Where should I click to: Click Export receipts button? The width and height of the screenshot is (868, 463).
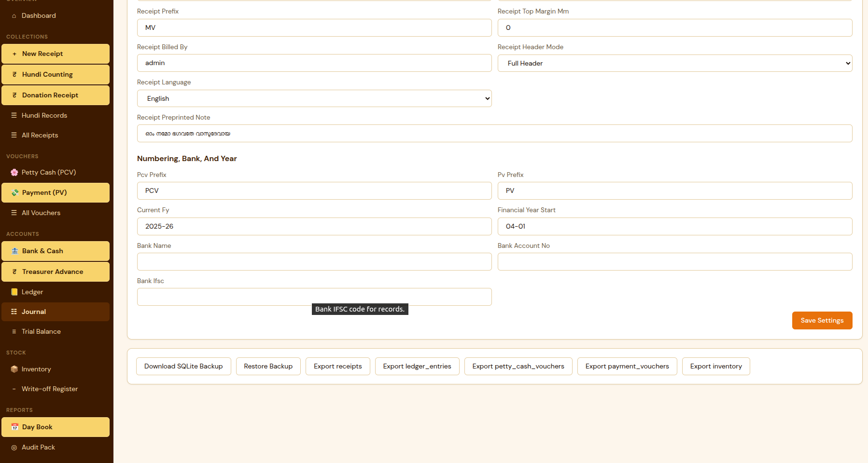coord(338,367)
